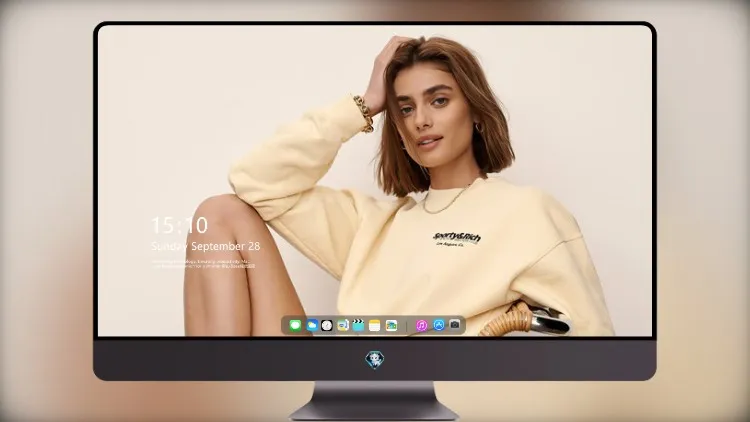The image size is (750, 422).
Task: Click the logo badge on monitor chin
Action: tap(375, 360)
